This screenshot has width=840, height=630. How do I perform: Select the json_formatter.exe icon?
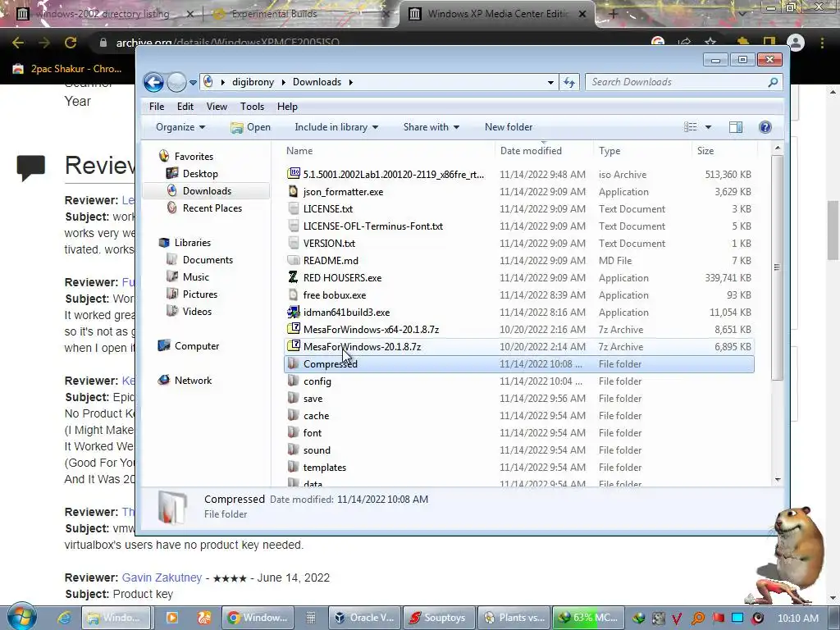point(294,191)
